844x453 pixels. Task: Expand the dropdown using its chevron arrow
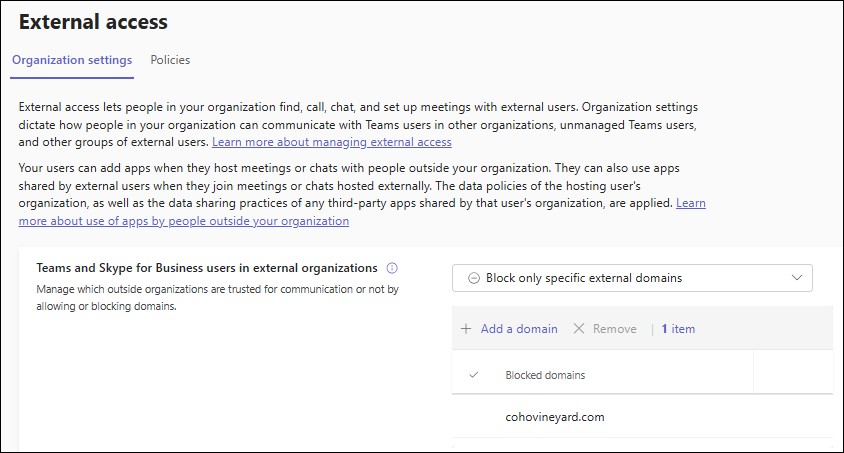click(797, 278)
